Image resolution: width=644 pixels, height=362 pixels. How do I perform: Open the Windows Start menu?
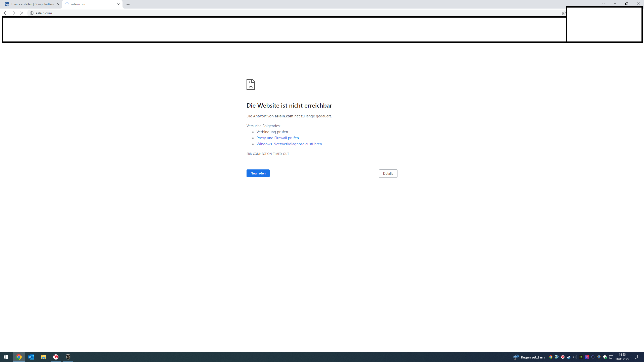point(6,357)
